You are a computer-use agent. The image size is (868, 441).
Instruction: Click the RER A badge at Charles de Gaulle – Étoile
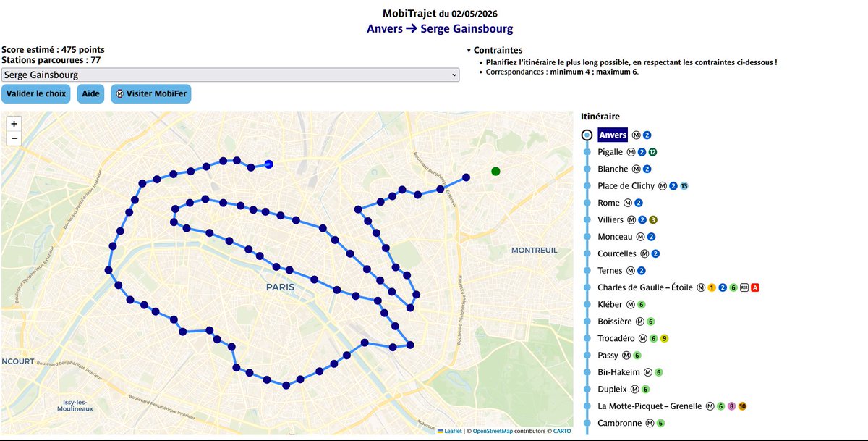755,287
